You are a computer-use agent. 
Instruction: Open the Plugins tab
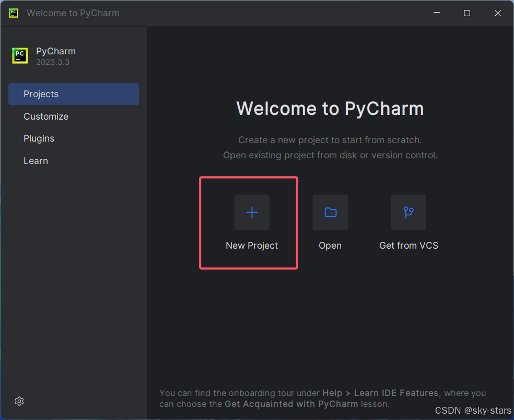click(x=74, y=138)
